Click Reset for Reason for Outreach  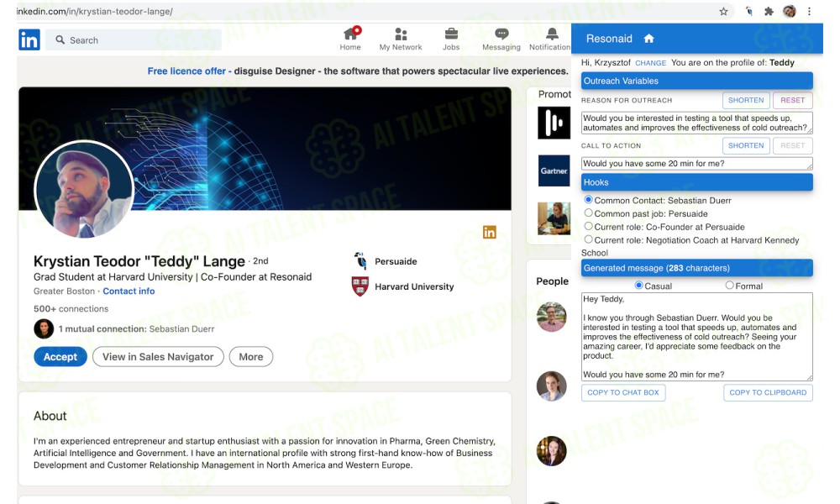(x=792, y=100)
